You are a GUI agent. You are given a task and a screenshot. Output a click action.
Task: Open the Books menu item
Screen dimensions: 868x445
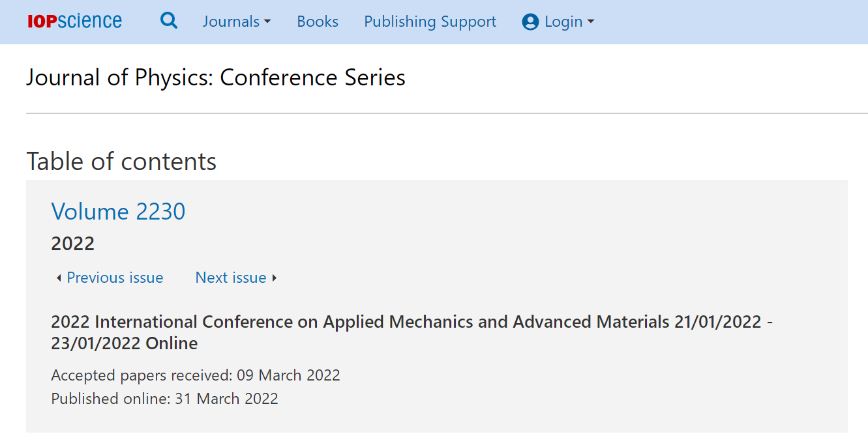tap(318, 22)
